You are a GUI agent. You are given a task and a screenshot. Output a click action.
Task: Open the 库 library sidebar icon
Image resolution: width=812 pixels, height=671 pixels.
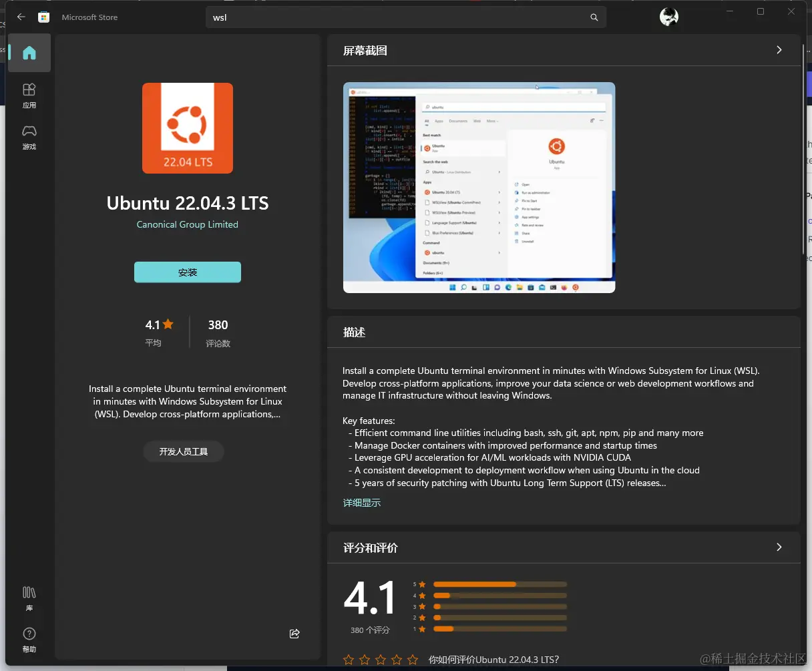tap(29, 598)
